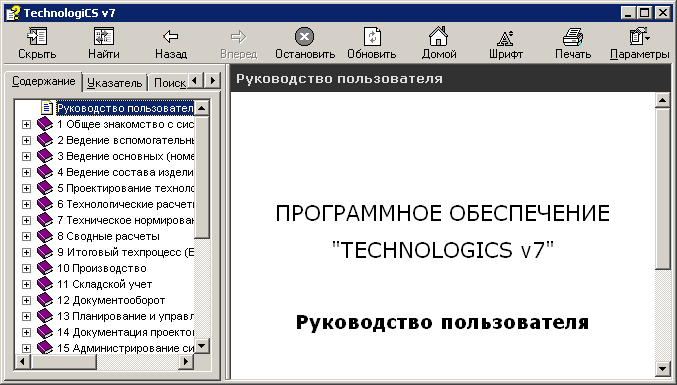Click the Остановить stop icon

point(304,36)
